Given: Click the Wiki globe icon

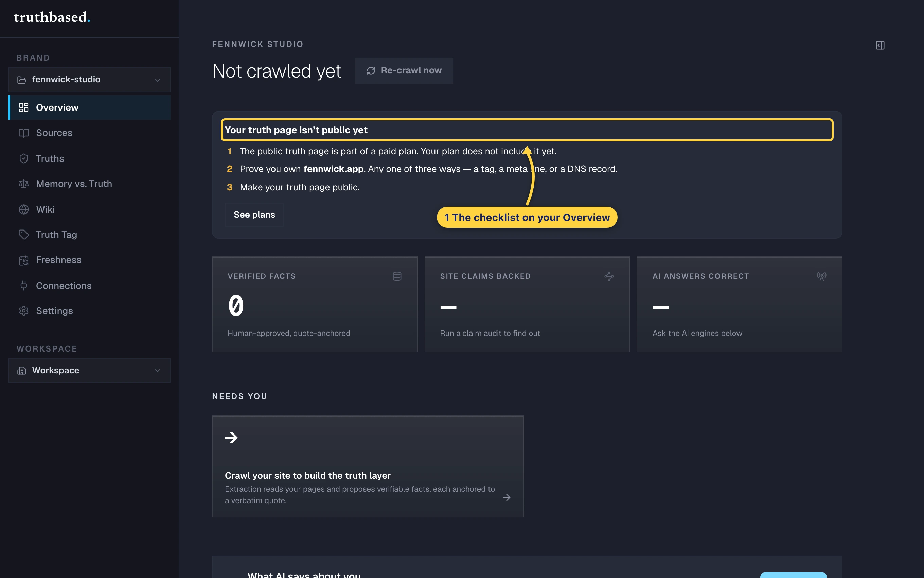Looking at the screenshot, I should point(24,209).
